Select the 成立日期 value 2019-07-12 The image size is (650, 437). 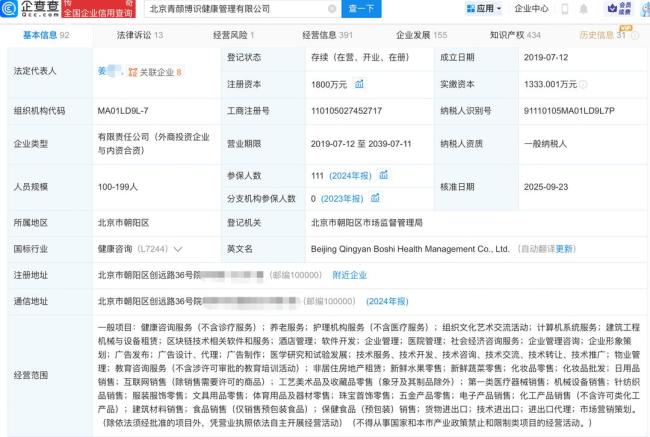tap(546, 58)
